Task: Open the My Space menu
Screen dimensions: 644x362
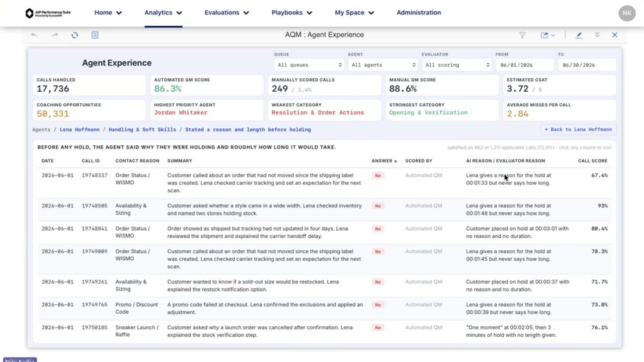Action: pos(354,13)
